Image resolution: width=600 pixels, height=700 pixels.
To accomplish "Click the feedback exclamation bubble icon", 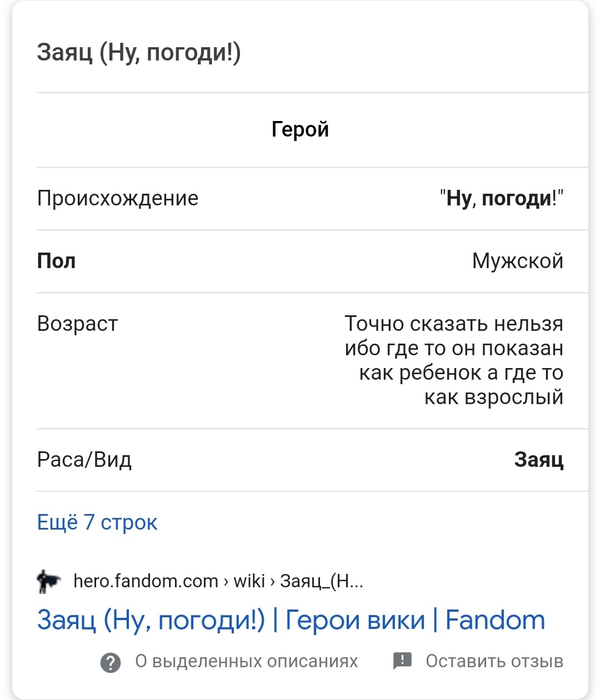I will point(402,661).
